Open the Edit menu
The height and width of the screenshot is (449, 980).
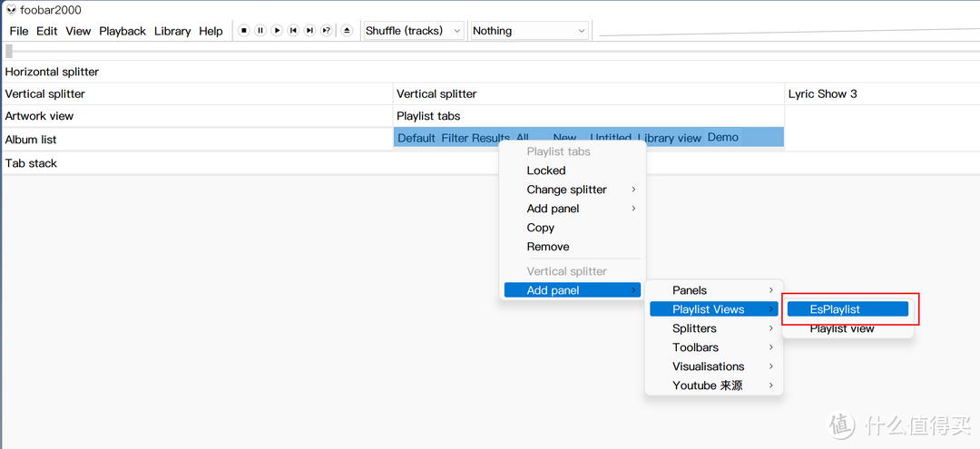click(47, 31)
